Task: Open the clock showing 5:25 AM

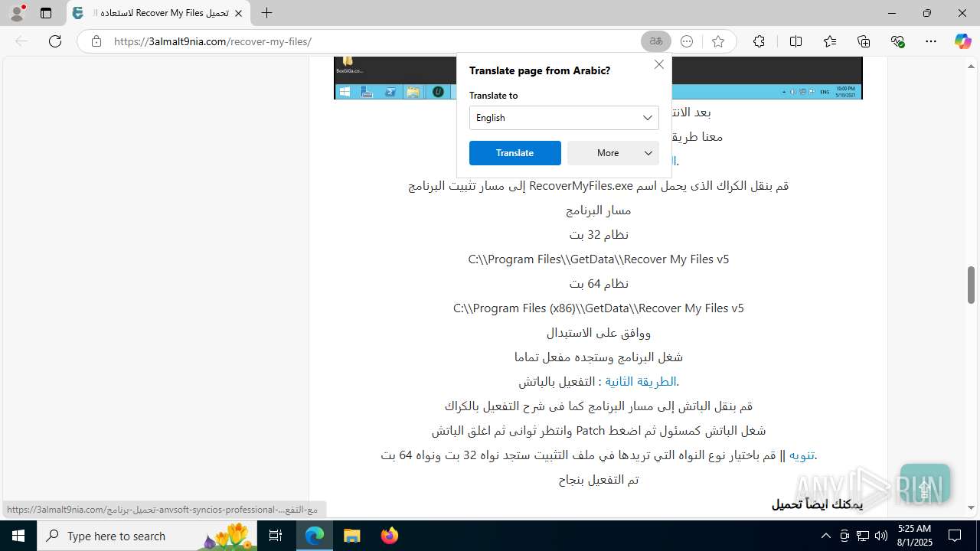Action: coord(915,536)
